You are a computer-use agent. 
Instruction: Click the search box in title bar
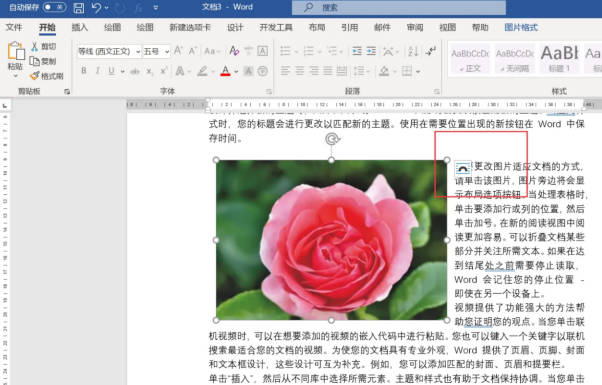[x=399, y=7]
